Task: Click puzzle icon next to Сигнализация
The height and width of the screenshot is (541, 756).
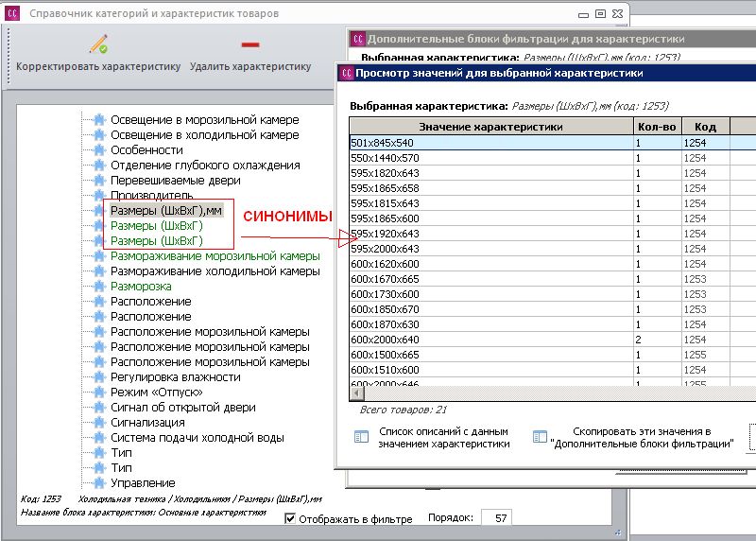Action: [x=99, y=422]
